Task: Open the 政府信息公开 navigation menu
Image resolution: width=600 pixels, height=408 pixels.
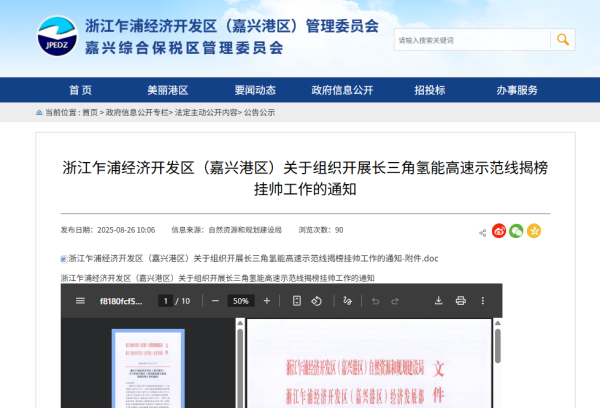Action: tap(342, 90)
